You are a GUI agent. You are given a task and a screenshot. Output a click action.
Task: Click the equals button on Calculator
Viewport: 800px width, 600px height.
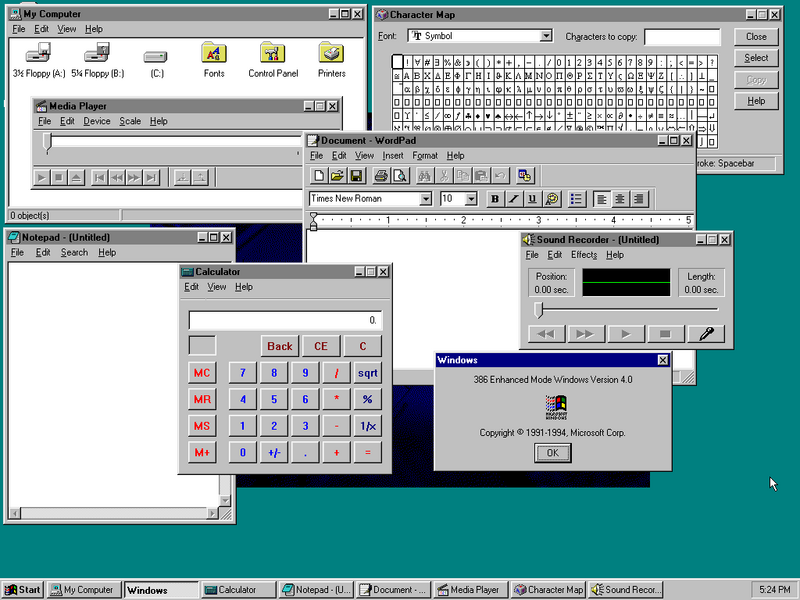pos(367,453)
